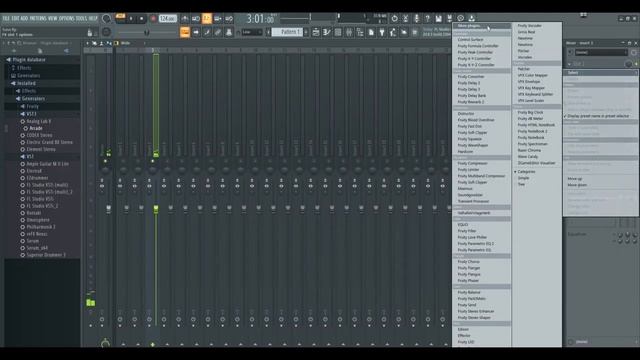Image resolution: width=640 pixels, height=360 pixels.
Task: Click the main pitch slider in toolbar
Action: point(147,32)
